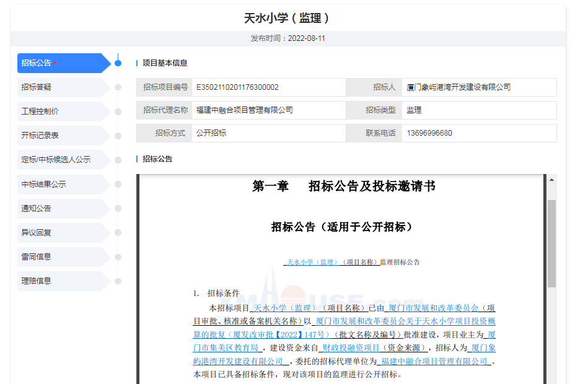Click the document viewer's vertical scrollbar thumb
Image resolution: width=588 pixels, height=384 pixels.
click(551, 243)
